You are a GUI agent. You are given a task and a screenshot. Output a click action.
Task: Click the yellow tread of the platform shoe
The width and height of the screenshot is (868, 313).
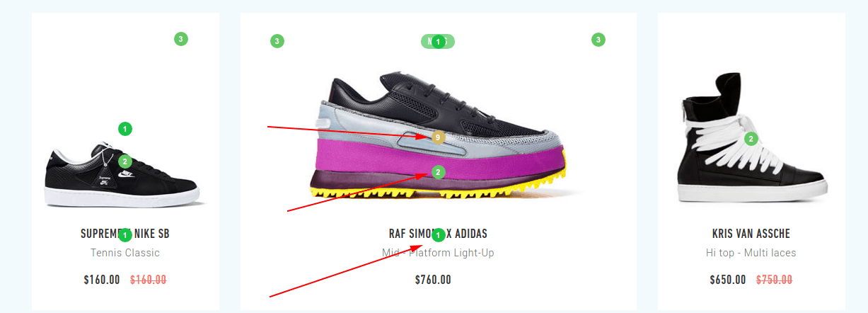point(438,190)
